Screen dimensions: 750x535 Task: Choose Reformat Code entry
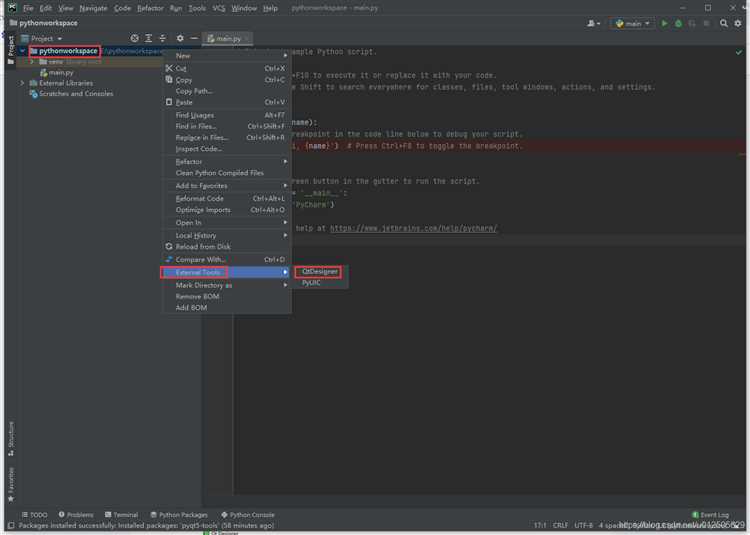(x=227, y=198)
